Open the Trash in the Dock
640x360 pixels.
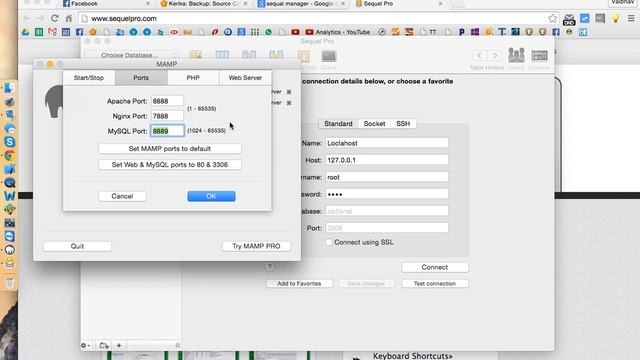9,282
